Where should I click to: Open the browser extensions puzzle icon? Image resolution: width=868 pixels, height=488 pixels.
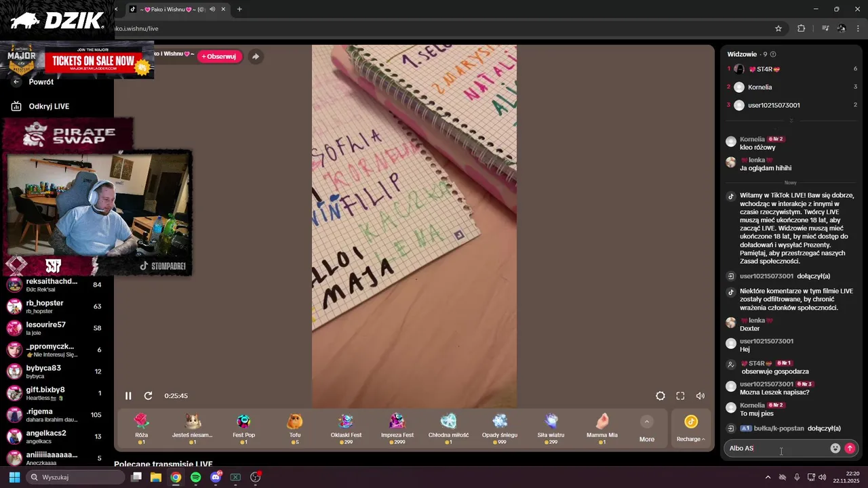pos(802,28)
